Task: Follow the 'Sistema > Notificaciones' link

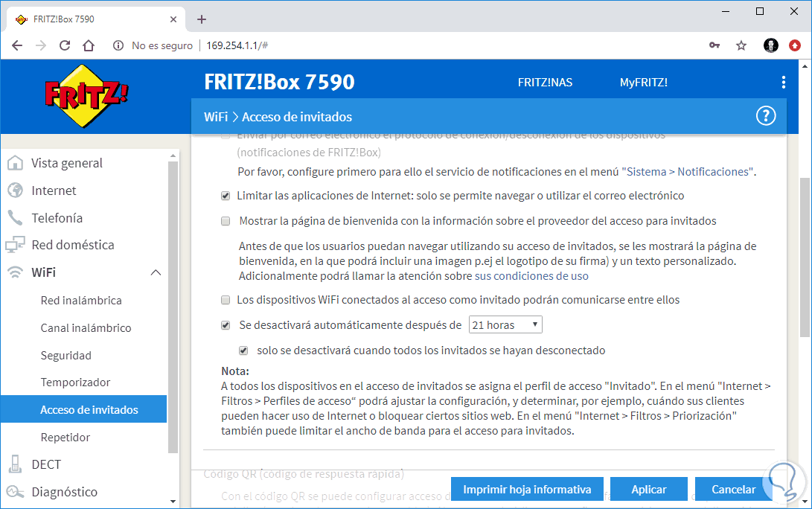Action: (x=688, y=172)
